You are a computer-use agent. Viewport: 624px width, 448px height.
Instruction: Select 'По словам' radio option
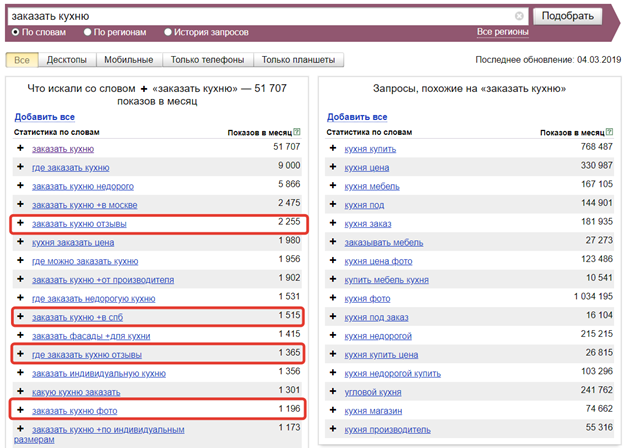click(x=16, y=32)
